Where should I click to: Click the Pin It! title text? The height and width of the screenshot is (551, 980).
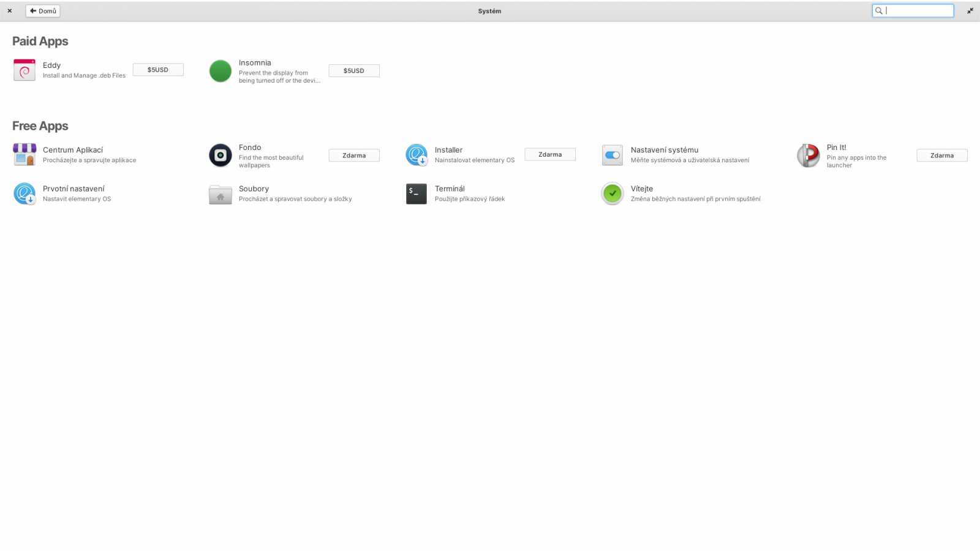837,147
